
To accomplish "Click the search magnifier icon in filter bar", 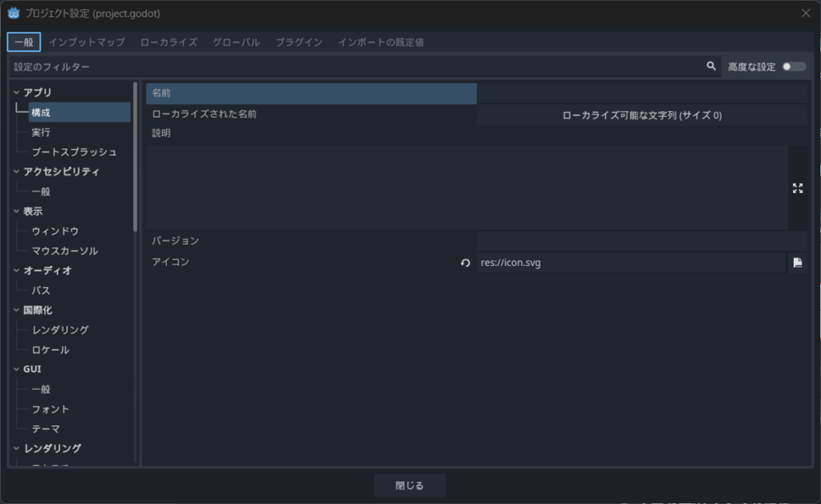I will click(x=710, y=67).
